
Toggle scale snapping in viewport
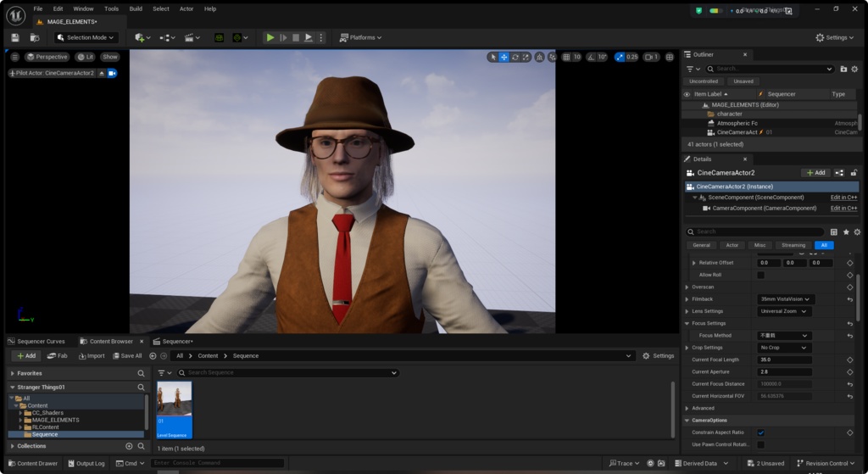click(620, 57)
